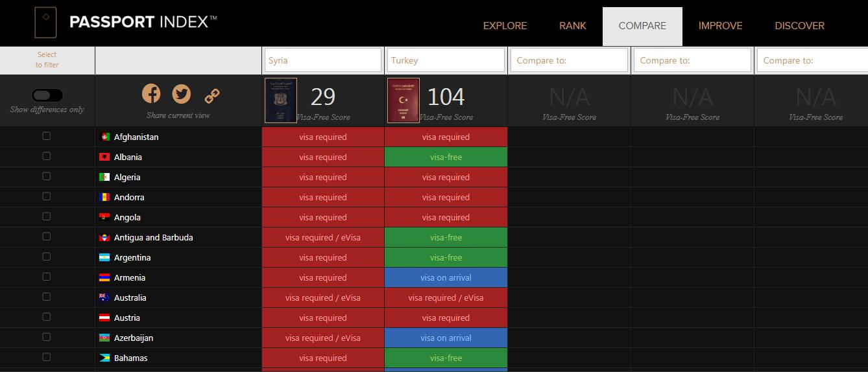The height and width of the screenshot is (372, 868).
Task: Click the Turkey passport cover image
Action: [404, 100]
